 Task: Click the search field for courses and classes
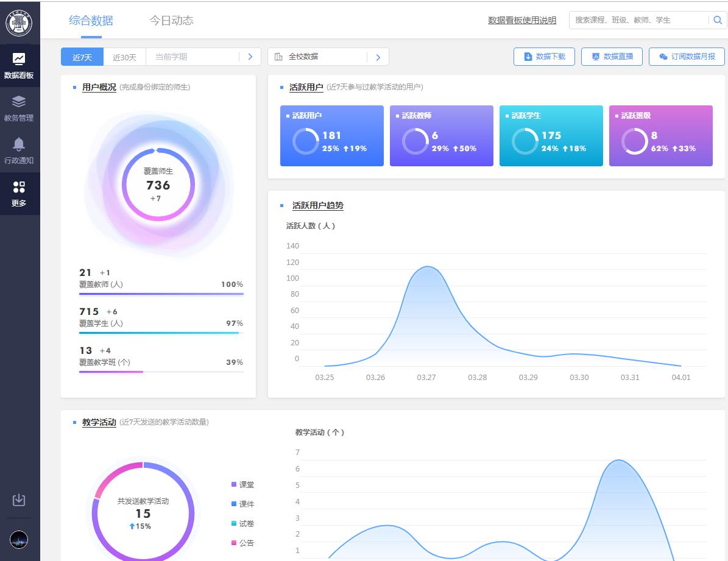[637, 20]
